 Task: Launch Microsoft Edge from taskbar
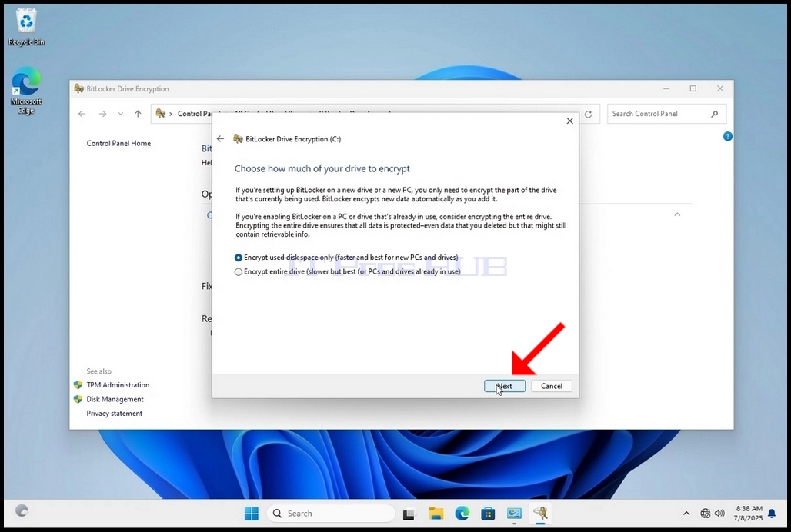pos(462,514)
